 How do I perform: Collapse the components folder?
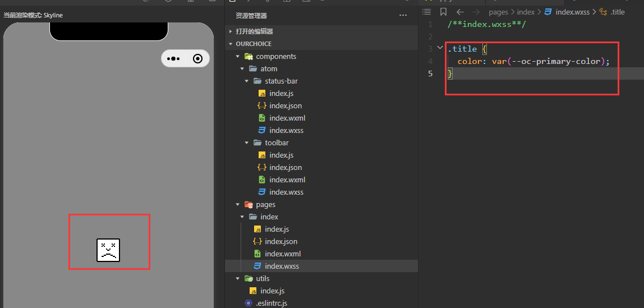point(237,56)
